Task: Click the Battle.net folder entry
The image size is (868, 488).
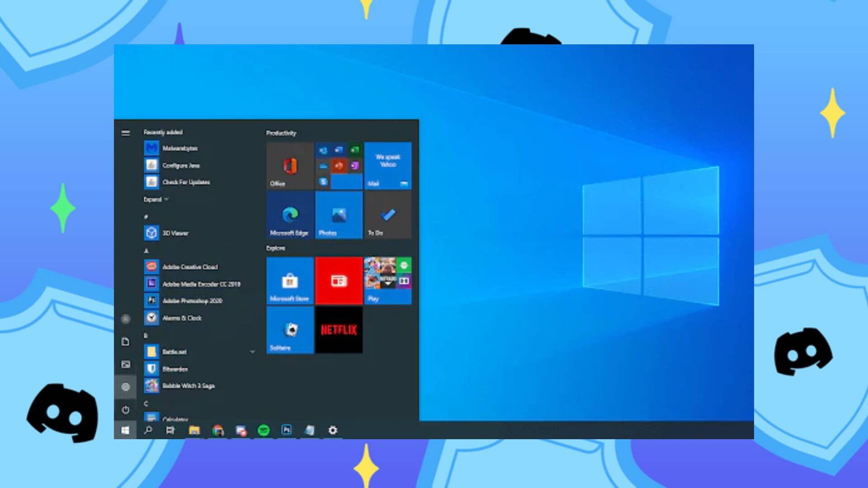Action: (199, 352)
